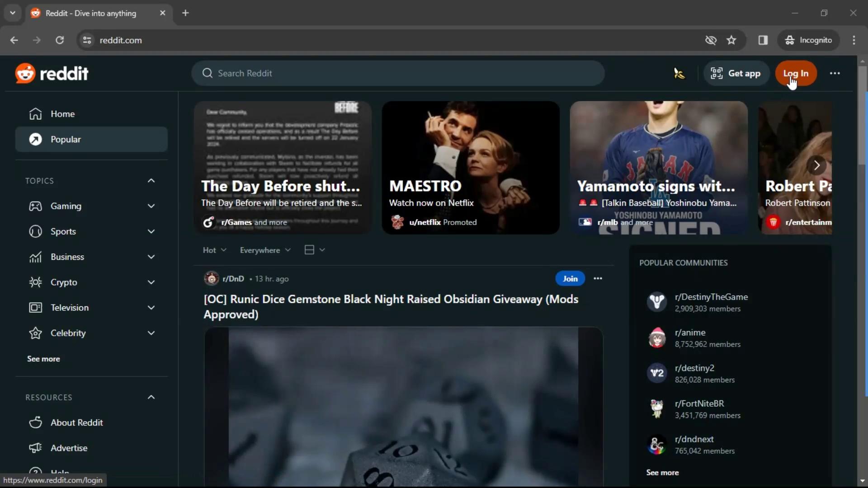Expand the Gaming topics section
The image size is (868, 488).
tap(151, 206)
